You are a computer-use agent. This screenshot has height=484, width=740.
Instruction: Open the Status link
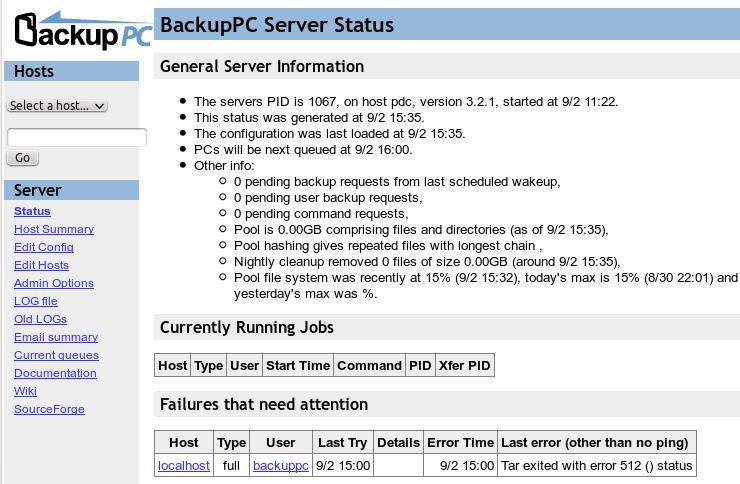[x=32, y=211]
